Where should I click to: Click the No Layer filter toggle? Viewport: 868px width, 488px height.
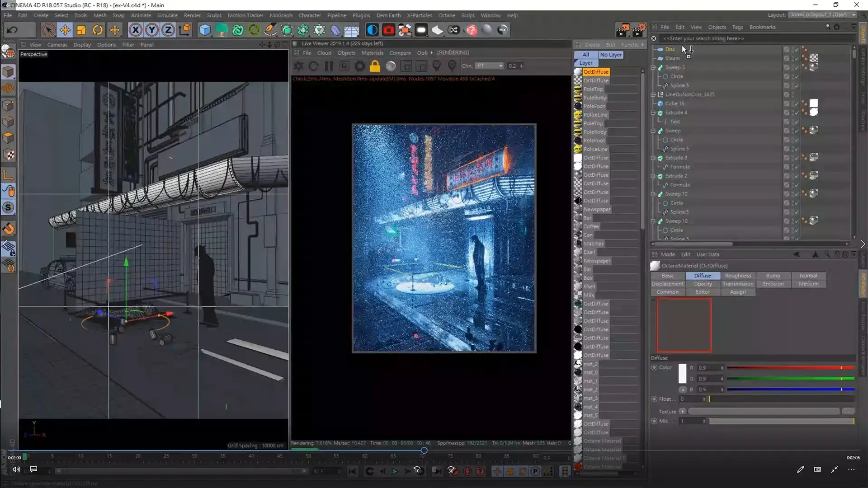(x=611, y=55)
